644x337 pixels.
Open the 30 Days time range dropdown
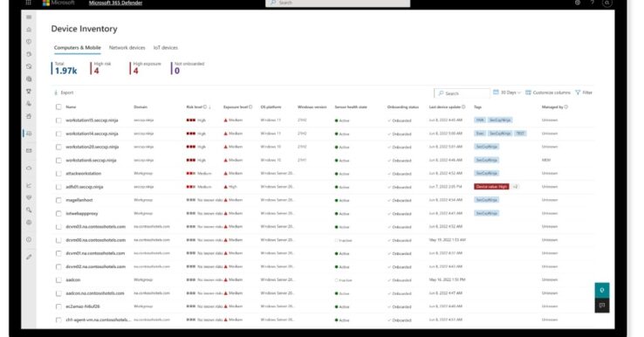tap(507, 93)
